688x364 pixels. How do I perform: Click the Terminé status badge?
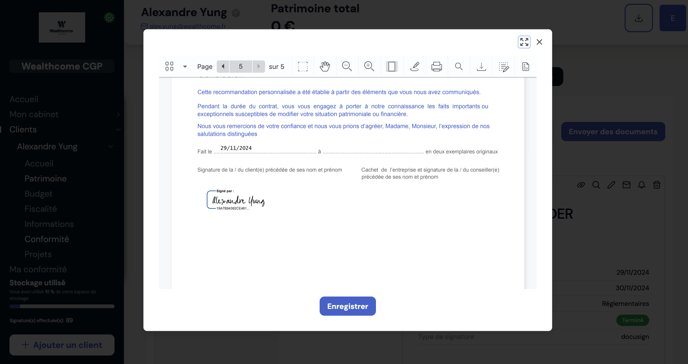coord(633,320)
